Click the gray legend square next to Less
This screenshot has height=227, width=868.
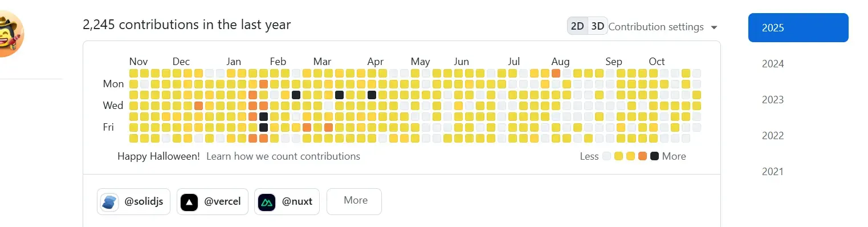point(606,156)
